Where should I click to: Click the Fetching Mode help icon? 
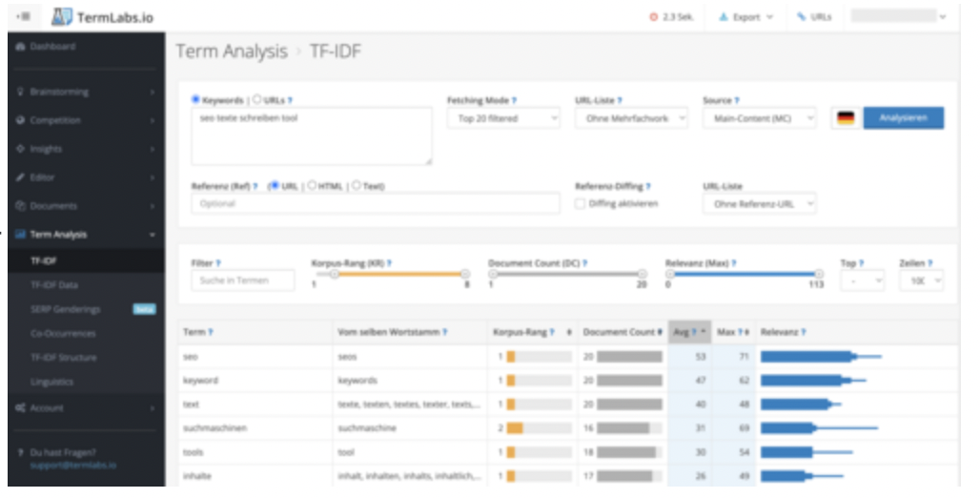point(514,100)
